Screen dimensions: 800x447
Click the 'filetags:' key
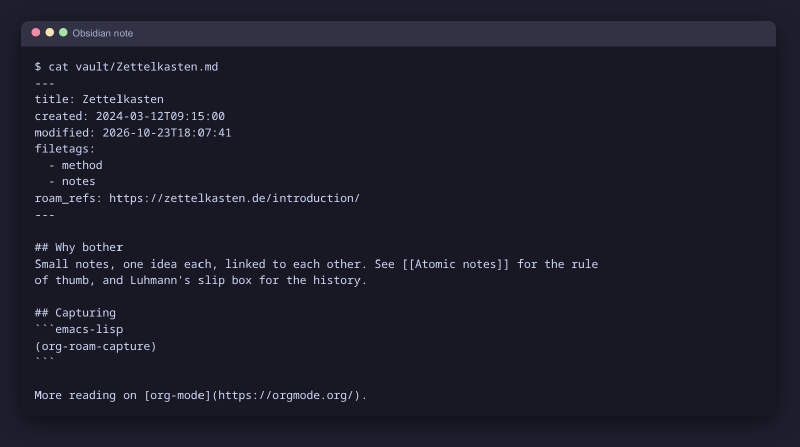65,149
